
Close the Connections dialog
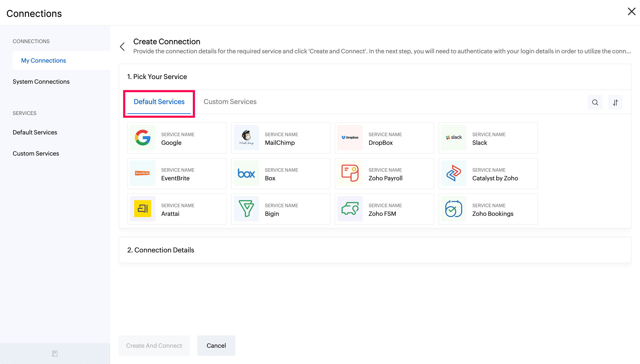click(632, 11)
